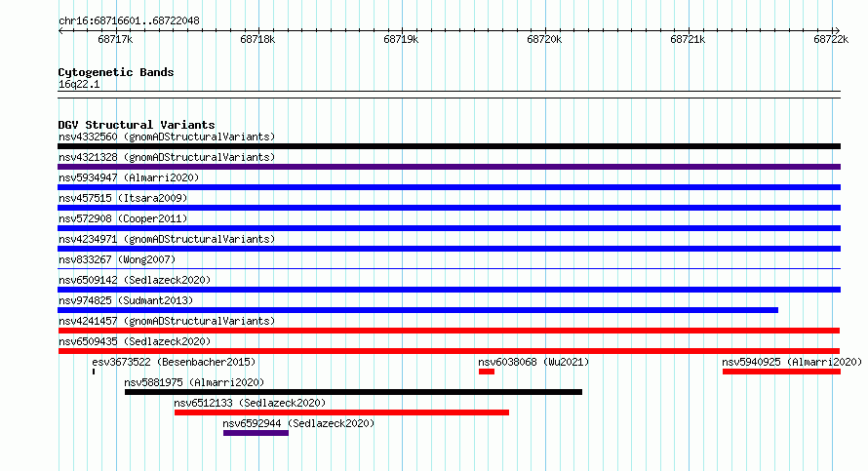Image resolution: width=868 pixels, height=471 pixels.
Task: Click the DGV Structural Variants track title
Action: click(137, 125)
